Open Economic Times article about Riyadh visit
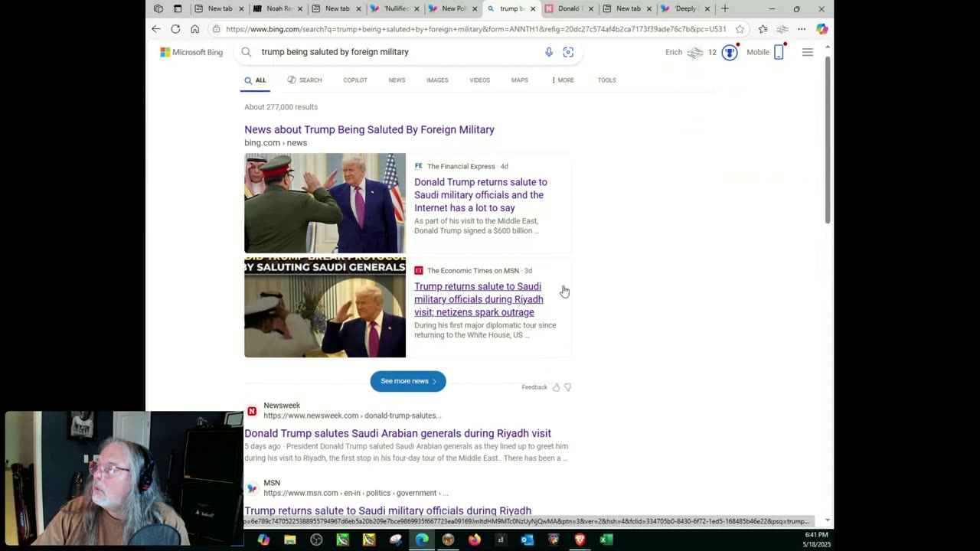The height and width of the screenshot is (551, 980). click(479, 299)
